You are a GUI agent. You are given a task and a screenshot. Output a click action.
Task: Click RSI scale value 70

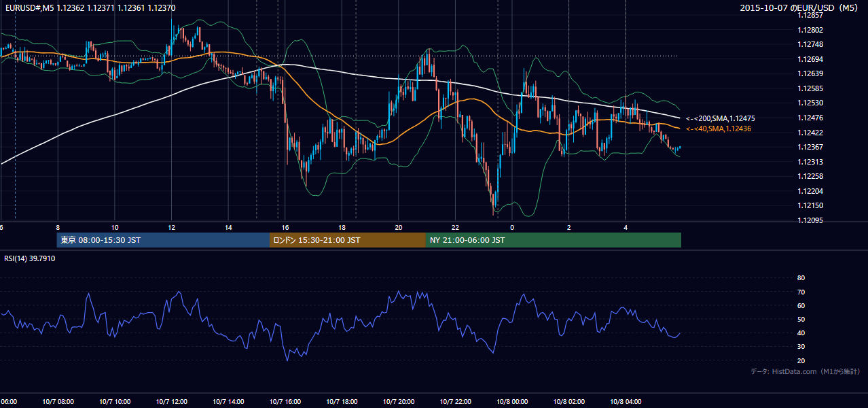click(801, 292)
